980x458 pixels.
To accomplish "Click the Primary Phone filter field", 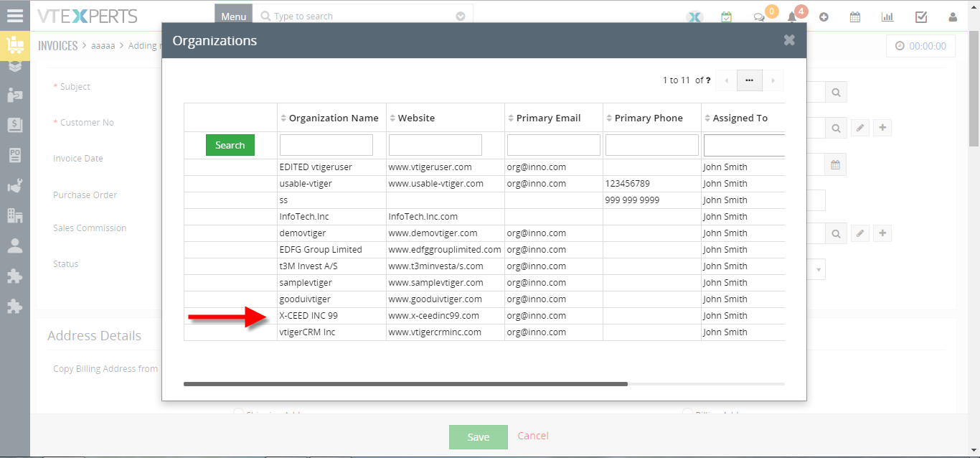I will pyautogui.click(x=652, y=145).
